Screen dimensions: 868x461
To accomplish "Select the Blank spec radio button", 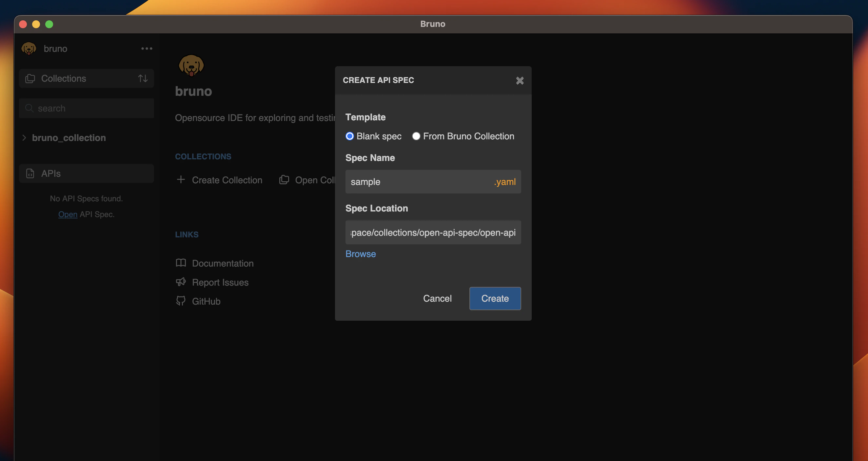I will coord(350,136).
